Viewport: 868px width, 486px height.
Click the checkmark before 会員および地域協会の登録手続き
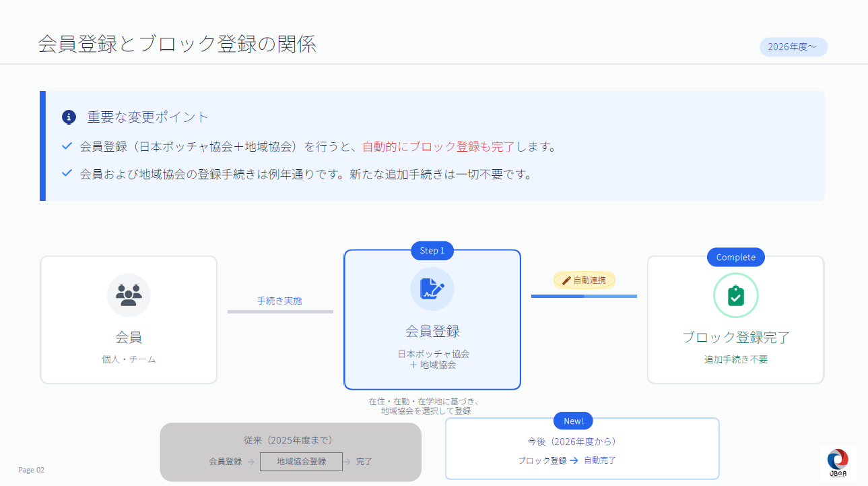(67, 173)
